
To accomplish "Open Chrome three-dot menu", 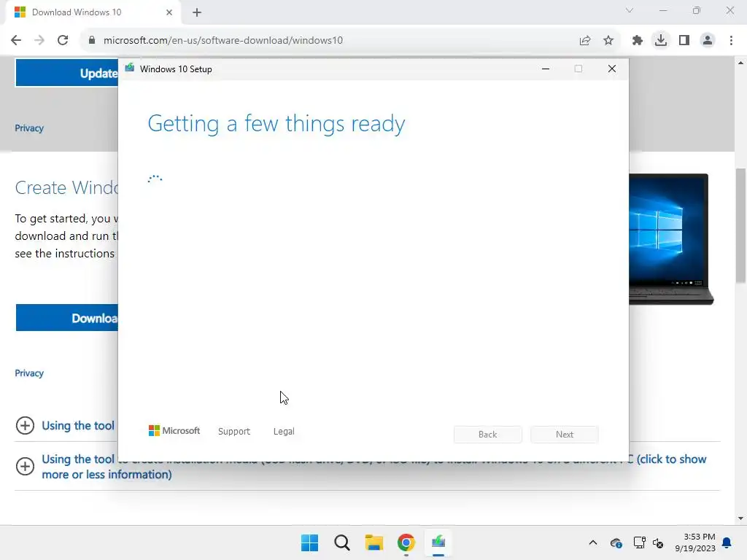I will [x=731, y=41].
